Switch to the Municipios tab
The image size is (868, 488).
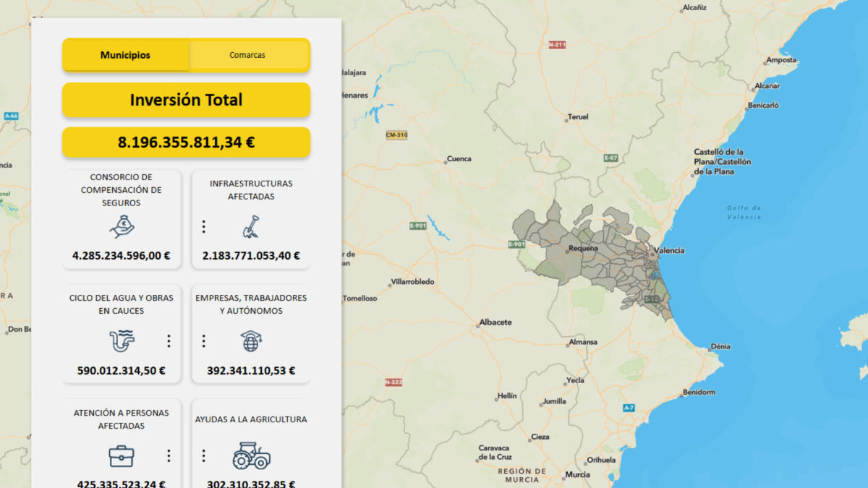click(x=125, y=55)
